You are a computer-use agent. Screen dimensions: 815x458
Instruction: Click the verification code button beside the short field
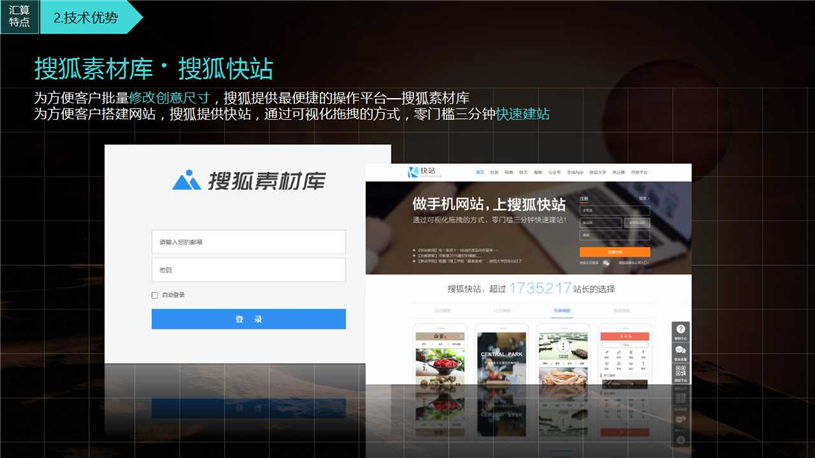coord(637,223)
